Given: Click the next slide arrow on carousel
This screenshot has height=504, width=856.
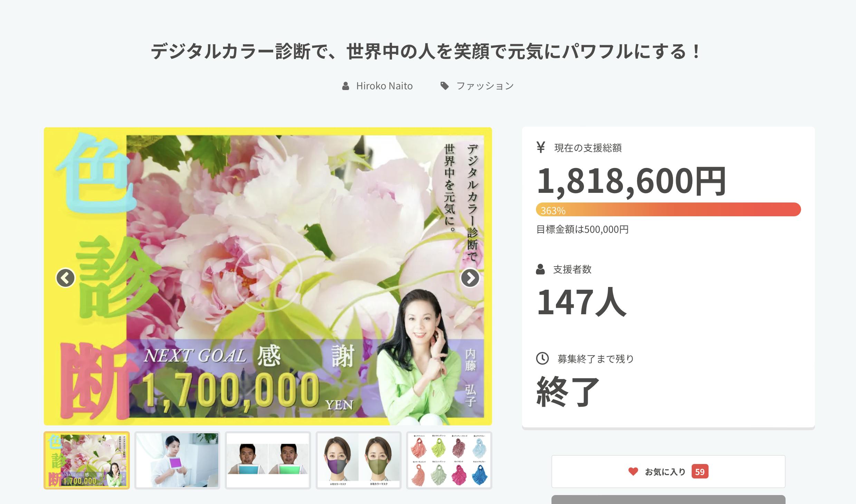Looking at the screenshot, I should [470, 278].
